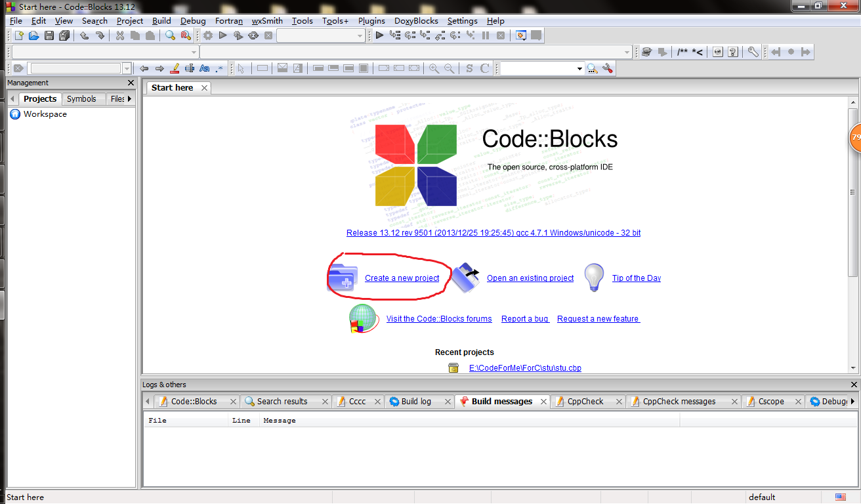Open recent project stu.cbp link
The height and width of the screenshot is (504, 861).
point(525,368)
